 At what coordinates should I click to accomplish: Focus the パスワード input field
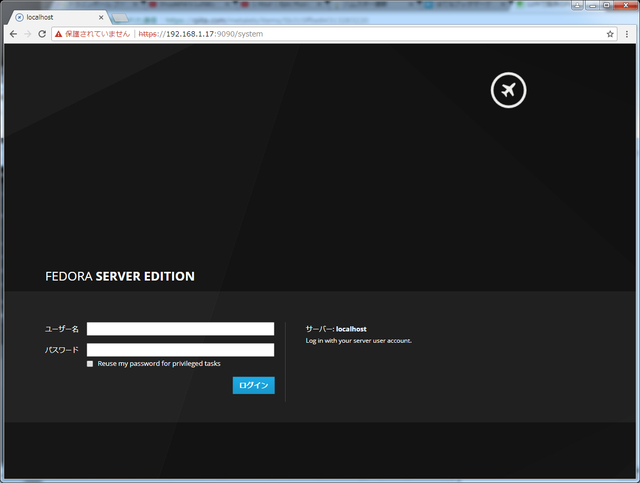[180, 350]
